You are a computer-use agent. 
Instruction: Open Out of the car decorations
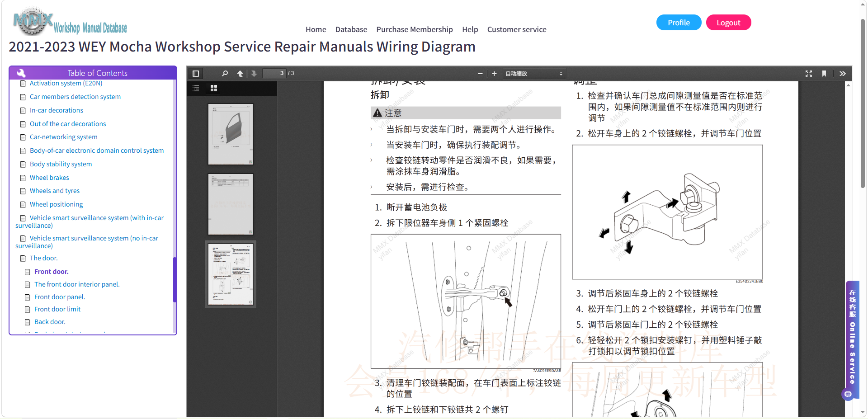click(68, 124)
